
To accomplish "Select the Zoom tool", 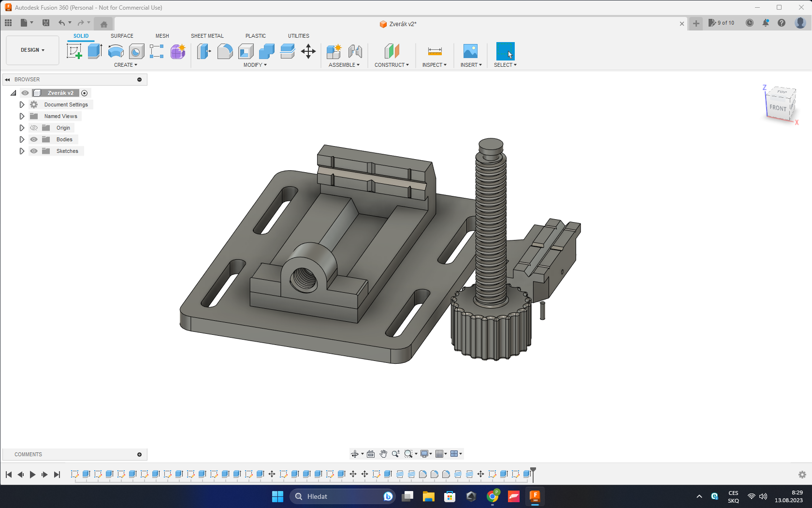I will [396, 454].
